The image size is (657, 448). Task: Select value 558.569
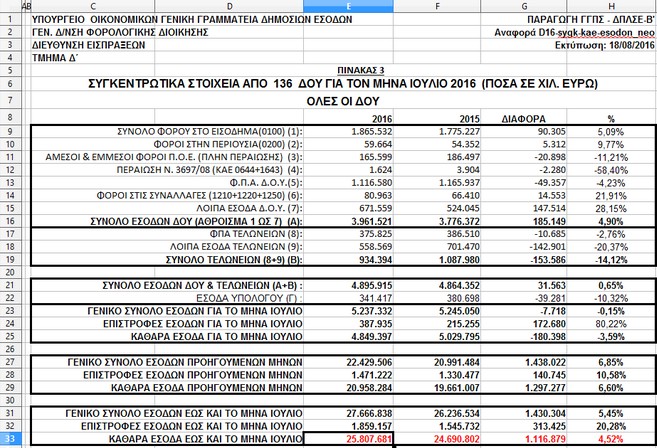pyautogui.click(x=348, y=246)
